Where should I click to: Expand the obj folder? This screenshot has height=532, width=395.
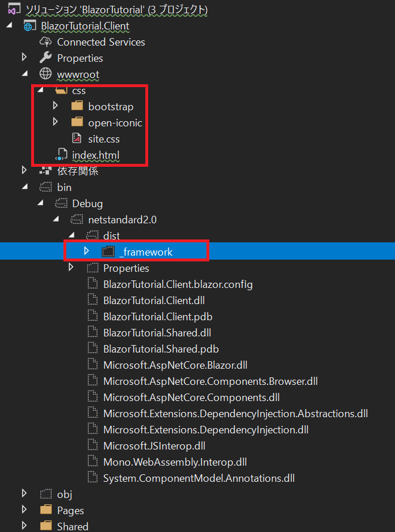[x=24, y=493]
